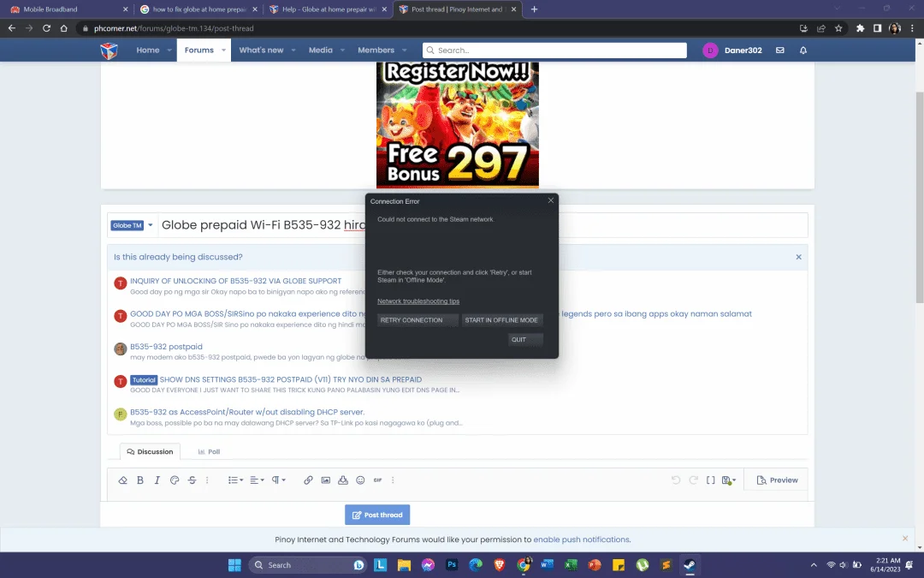This screenshot has width=924, height=578.
Task: Toggle BB code mode brackets icon
Action: click(x=711, y=480)
